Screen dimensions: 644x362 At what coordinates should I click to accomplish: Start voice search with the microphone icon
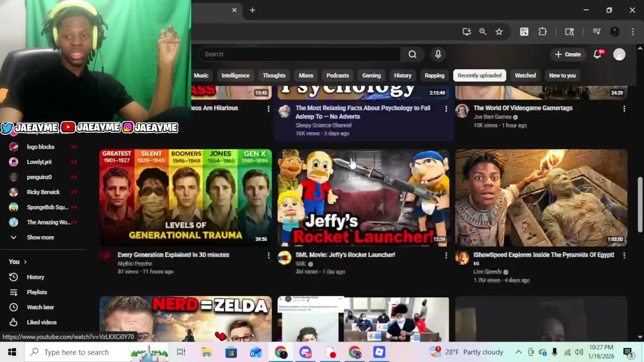coord(438,54)
